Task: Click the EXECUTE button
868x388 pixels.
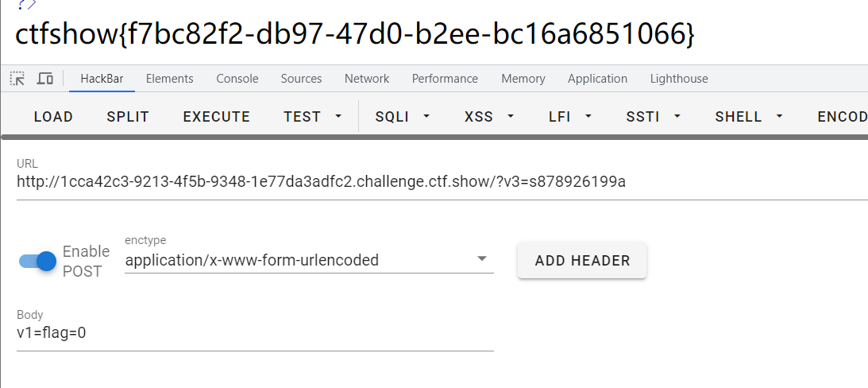Action: (216, 117)
